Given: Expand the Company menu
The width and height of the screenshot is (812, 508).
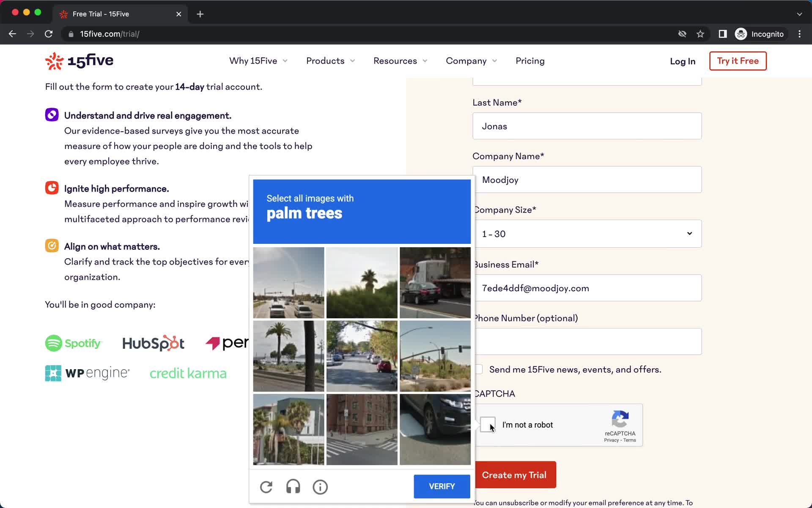Looking at the screenshot, I should click(471, 61).
